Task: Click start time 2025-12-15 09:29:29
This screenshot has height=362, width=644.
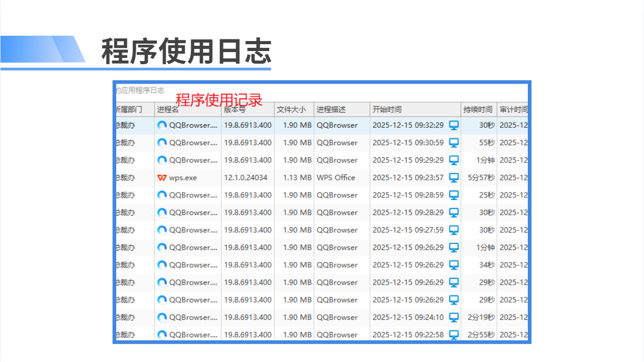Action: [408, 160]
